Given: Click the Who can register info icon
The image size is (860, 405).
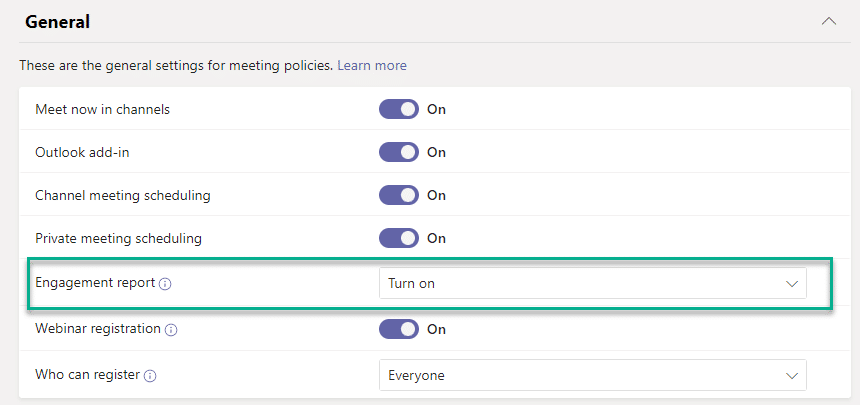Looking at the screenshot, I should (150, 376).
